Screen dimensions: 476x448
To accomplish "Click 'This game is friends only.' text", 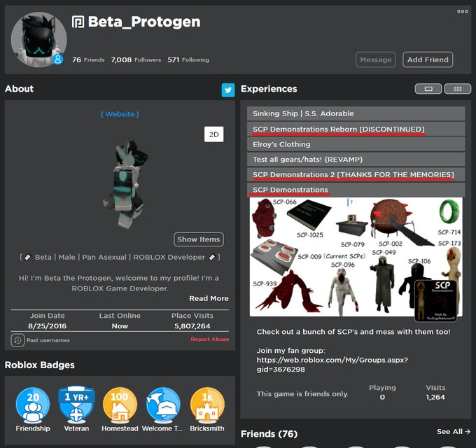I will [302, 394].
